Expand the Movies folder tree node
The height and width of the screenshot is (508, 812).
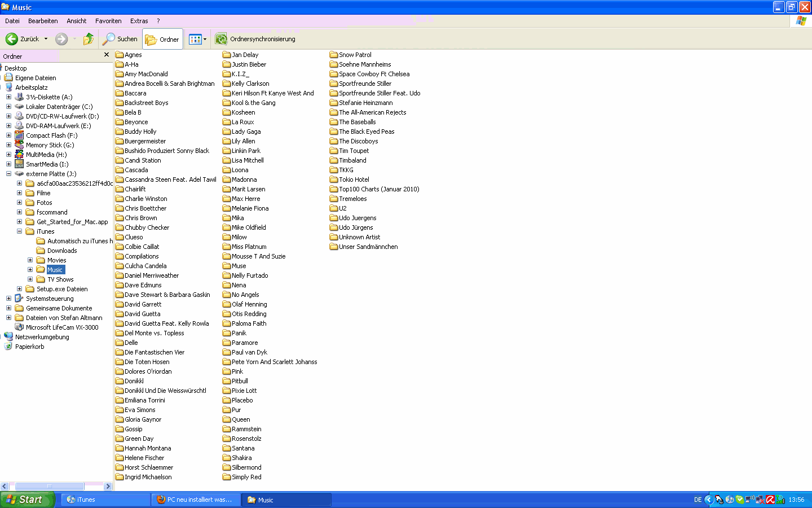coord(30,260)
